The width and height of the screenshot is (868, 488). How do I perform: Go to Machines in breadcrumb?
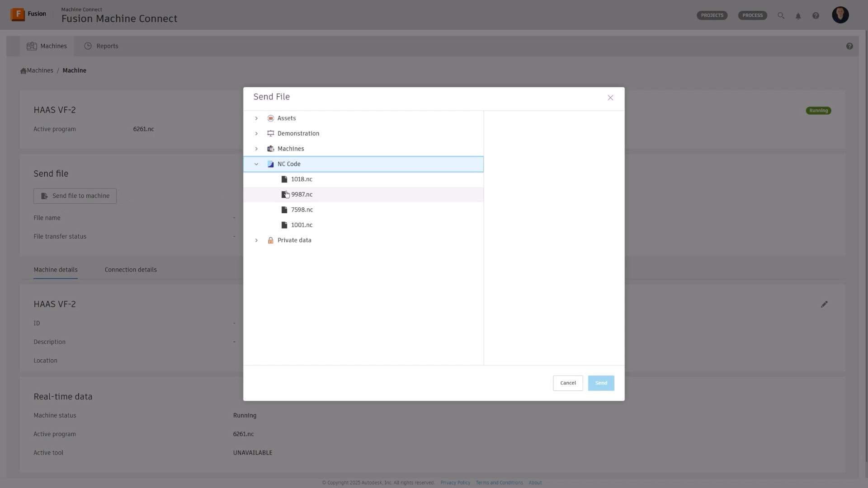tap(40, 70)
